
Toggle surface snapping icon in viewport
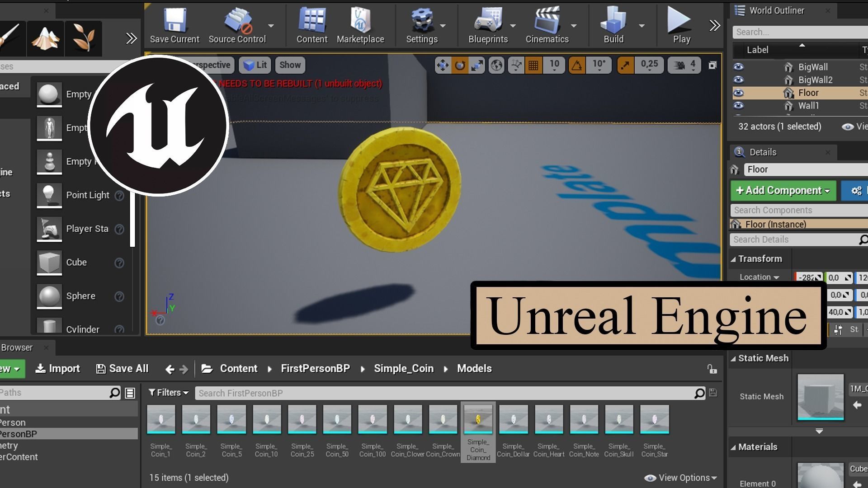pyautogui.click(x=516, y=65)
